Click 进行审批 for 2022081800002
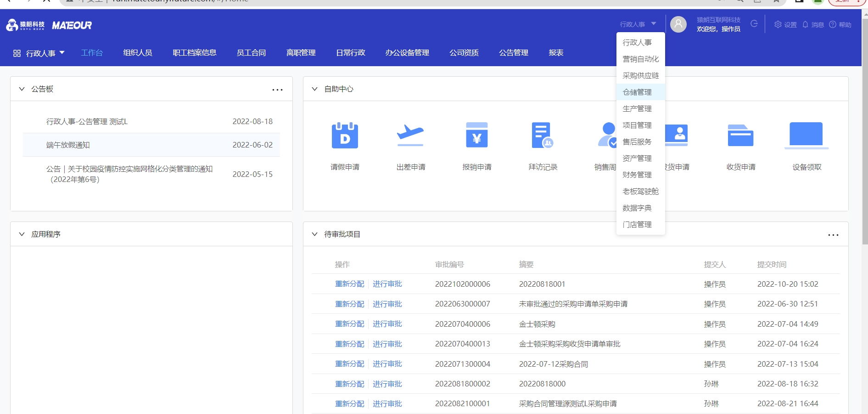 pos(387,384)
